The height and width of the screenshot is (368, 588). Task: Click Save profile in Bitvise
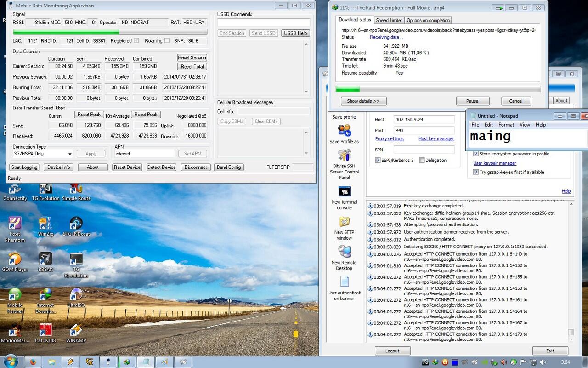click(x=344, y=117)
